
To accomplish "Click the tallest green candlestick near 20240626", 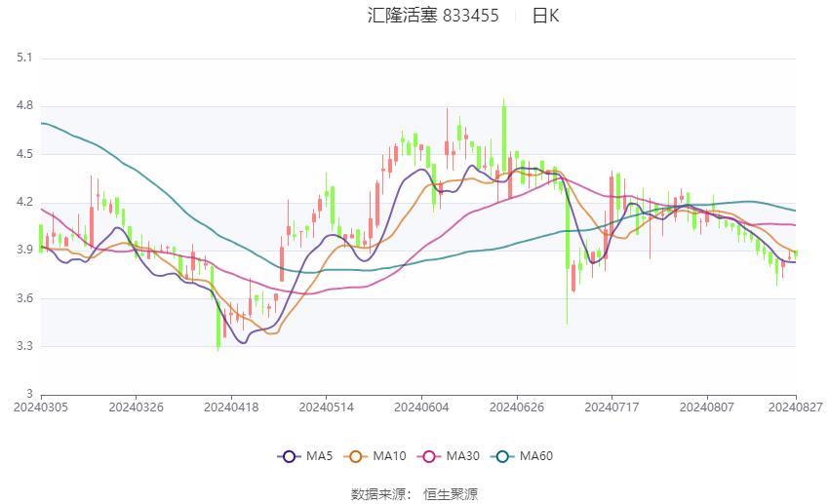I will coord(504,140).
